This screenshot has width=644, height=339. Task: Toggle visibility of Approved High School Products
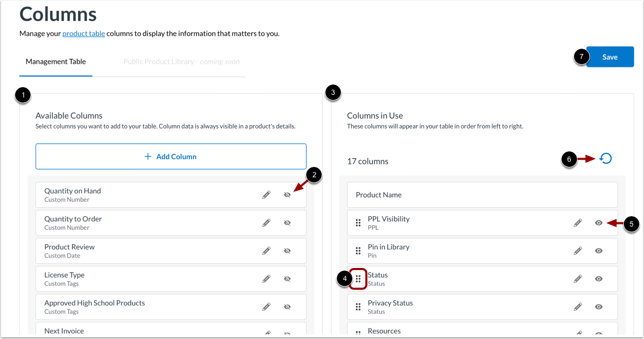coord(287,306)
